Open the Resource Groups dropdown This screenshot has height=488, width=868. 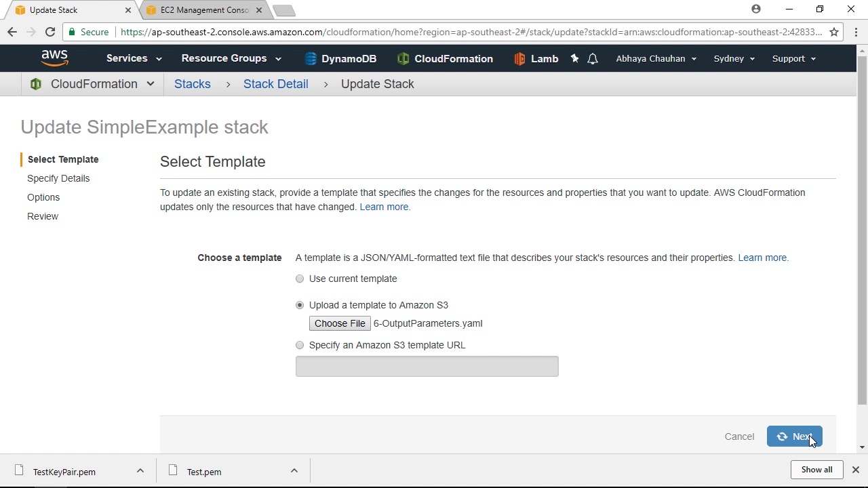[231, 58]
